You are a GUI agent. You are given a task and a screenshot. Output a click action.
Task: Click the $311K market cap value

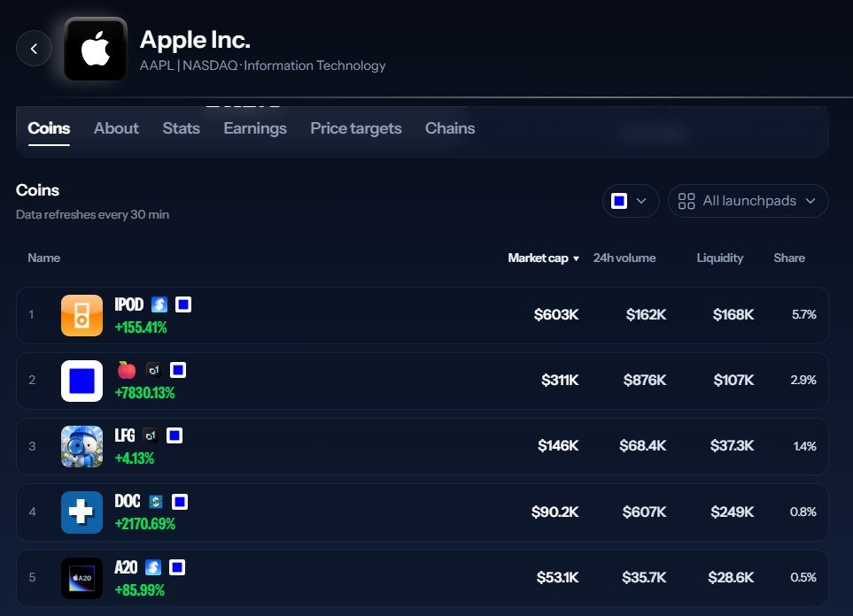click(560, 380)
